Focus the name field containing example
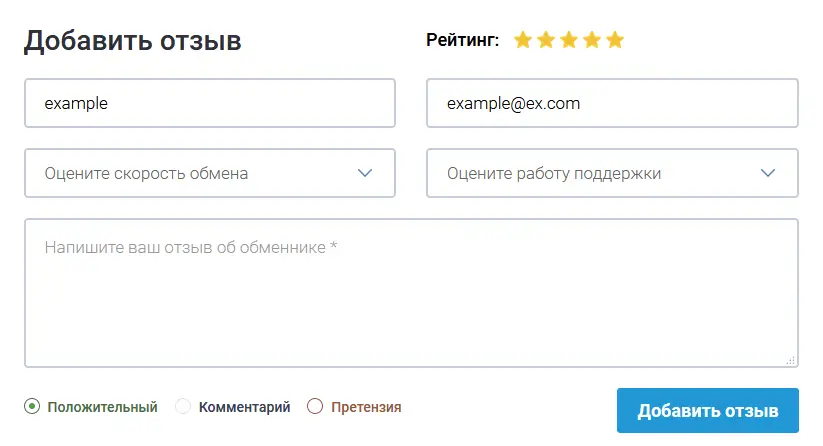This screenshot has width=823, height=446. tap(210, 103)
